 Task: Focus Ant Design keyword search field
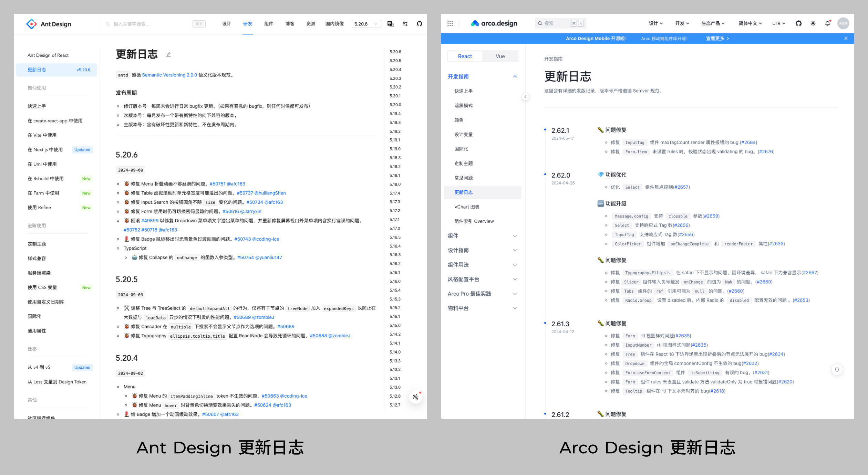152,24
